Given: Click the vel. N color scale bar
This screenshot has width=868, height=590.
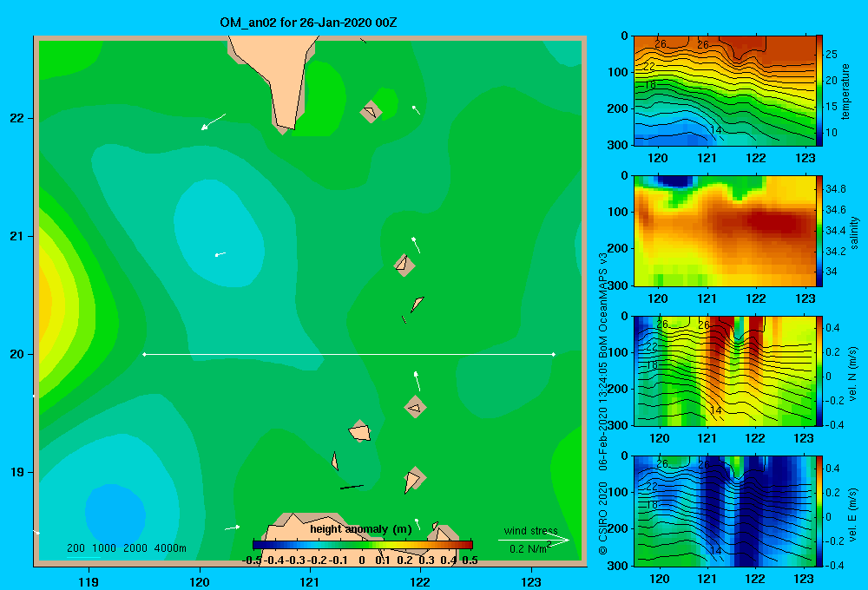Looking at the screenshot, I should 819,370.
